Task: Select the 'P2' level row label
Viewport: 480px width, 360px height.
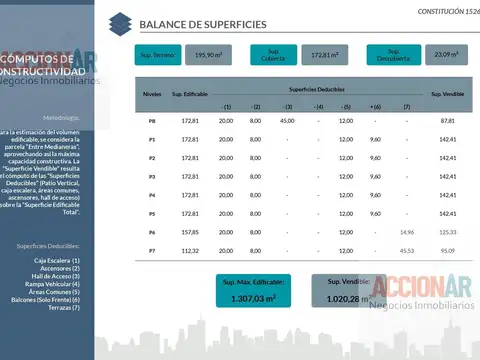Action: 152,158
